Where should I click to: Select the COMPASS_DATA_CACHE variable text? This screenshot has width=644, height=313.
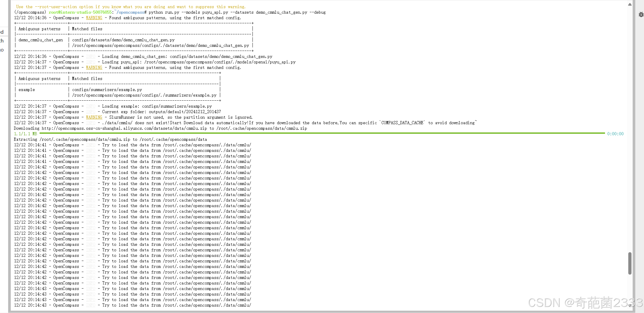click(403, 123)
